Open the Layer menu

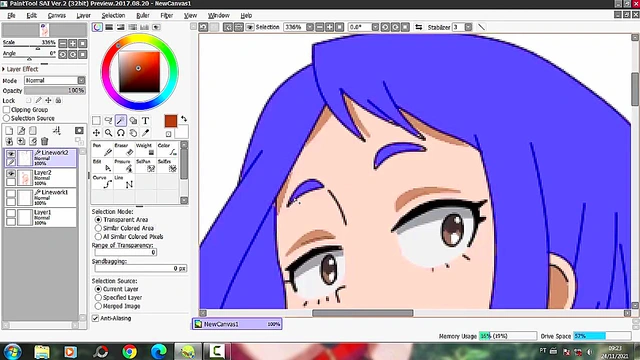tap(83, 15)
